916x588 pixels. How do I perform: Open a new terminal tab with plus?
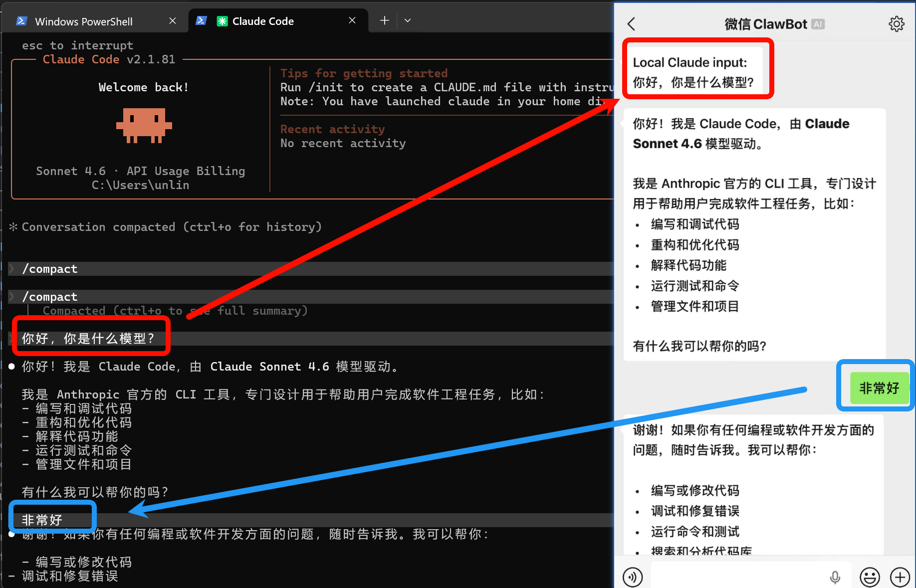pos(384,20)
